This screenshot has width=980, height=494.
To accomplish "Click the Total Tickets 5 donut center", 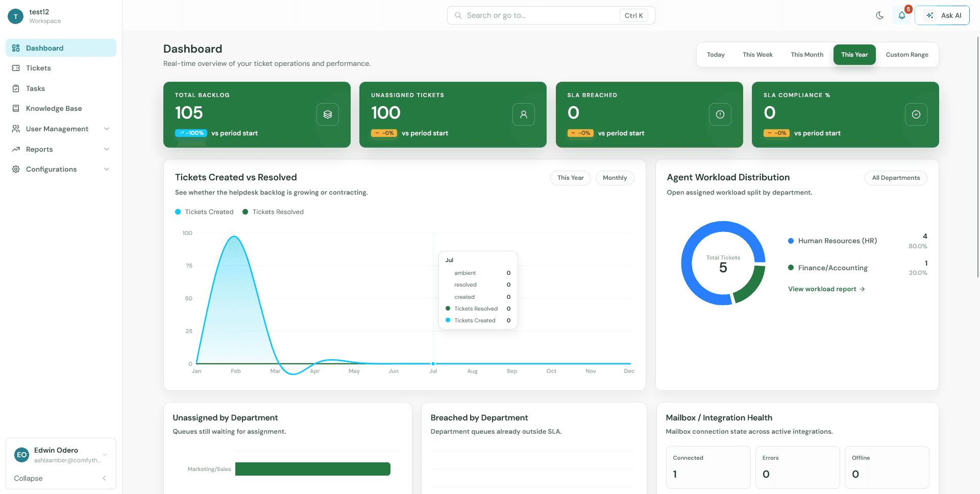I will click(723, 264).
